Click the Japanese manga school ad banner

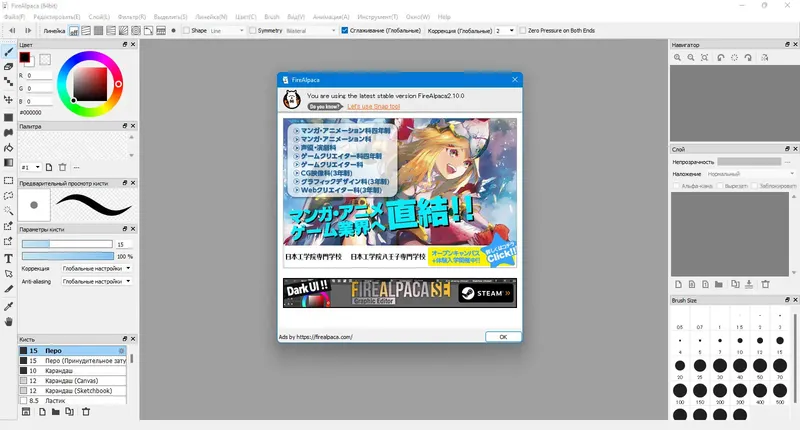[400, 193]
